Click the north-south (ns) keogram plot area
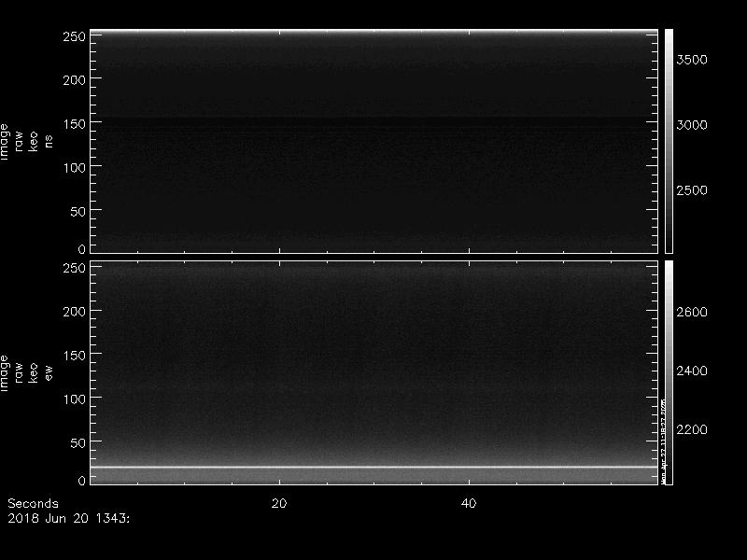747x560 pixels. (374, 142)
